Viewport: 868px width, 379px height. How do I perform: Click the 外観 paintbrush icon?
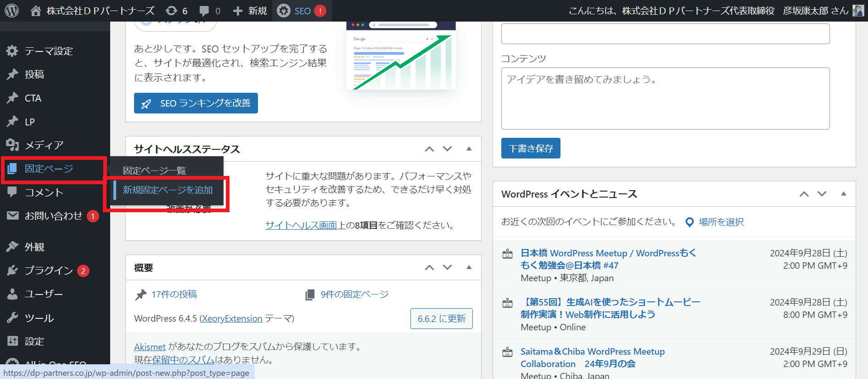pyautogui.click(x=12, y=247)
